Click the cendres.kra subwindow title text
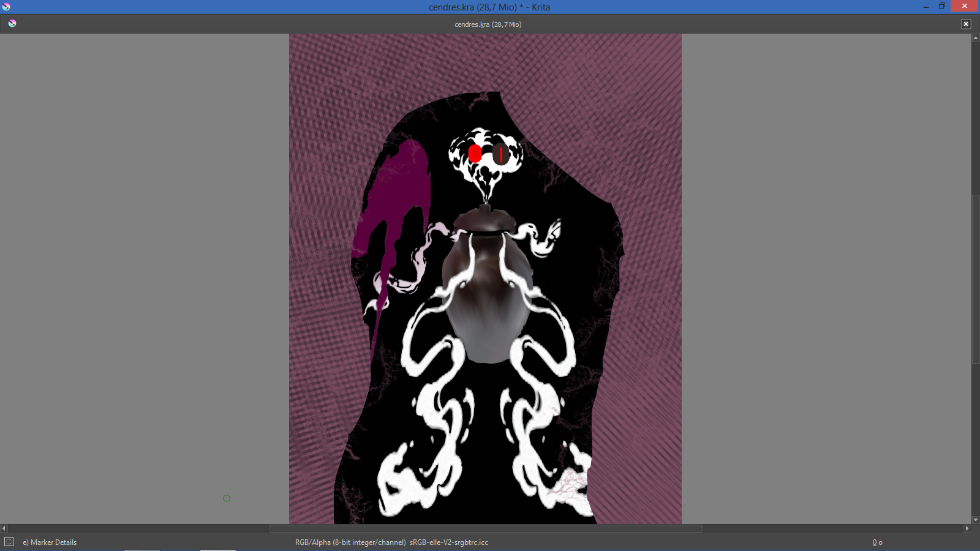 point(488,24)
